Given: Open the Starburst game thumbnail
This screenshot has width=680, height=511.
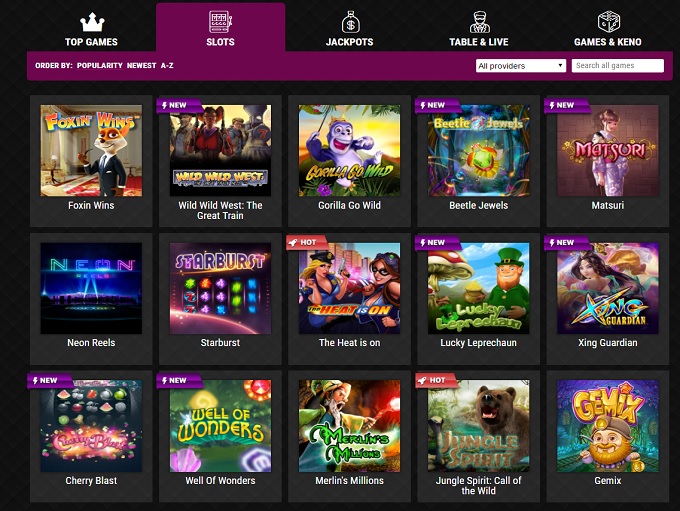Looking at the screenshot, I should (220, 288).
